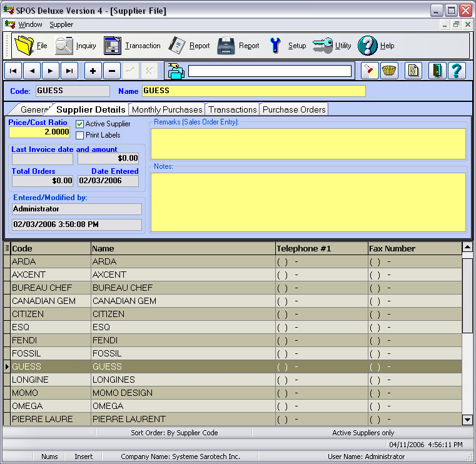Add a new supplier with plus button
The width and height of the screenshot is (476, 464).
click(x=93, y=71)
